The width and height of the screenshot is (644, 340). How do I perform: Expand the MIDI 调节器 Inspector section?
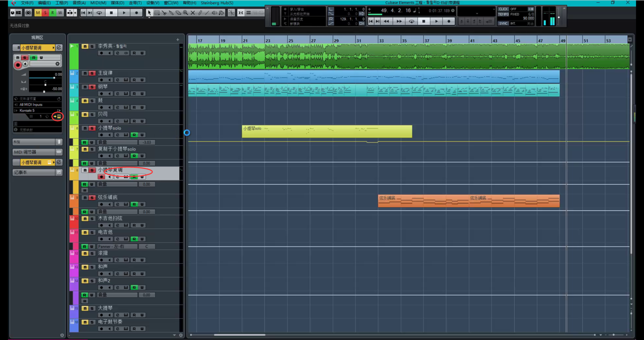[37, 152]
